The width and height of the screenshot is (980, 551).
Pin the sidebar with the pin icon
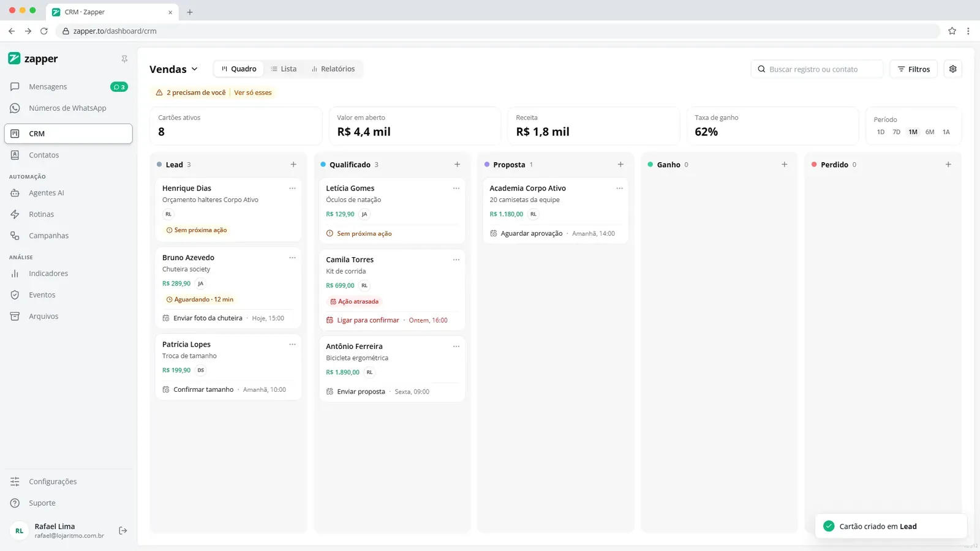click(x=124, y=59)
